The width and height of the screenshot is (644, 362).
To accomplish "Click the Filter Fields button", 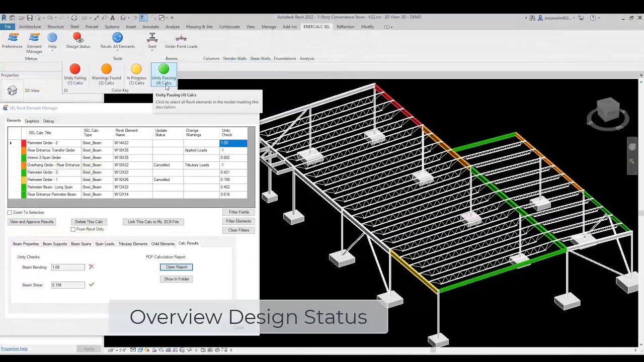I will [x=239, y=212].
